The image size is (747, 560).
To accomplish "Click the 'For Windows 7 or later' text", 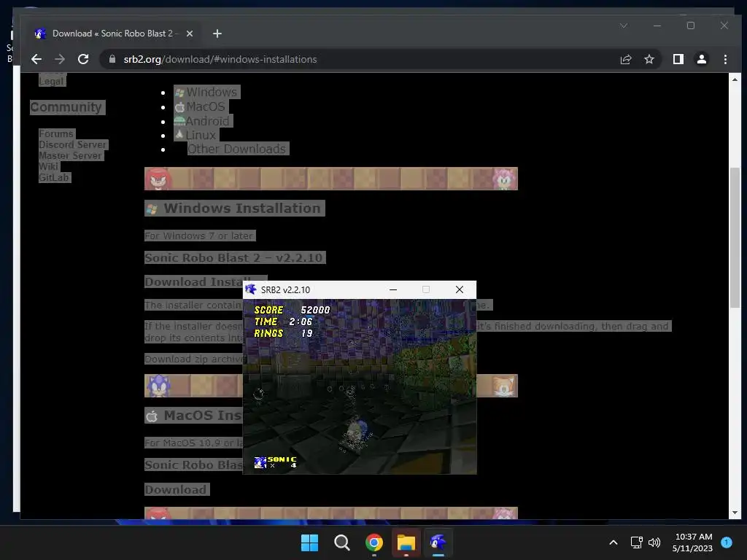I will pos(200,236).
